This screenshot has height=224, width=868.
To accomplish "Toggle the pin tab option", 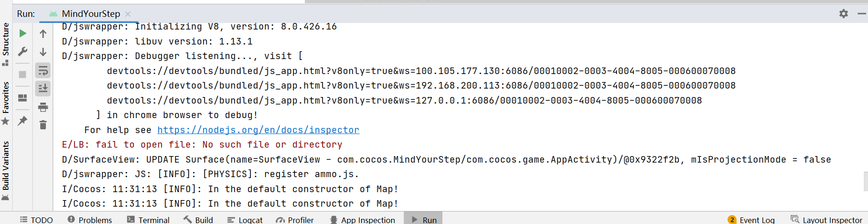I will pyautogui.click(x=22, y=121).
